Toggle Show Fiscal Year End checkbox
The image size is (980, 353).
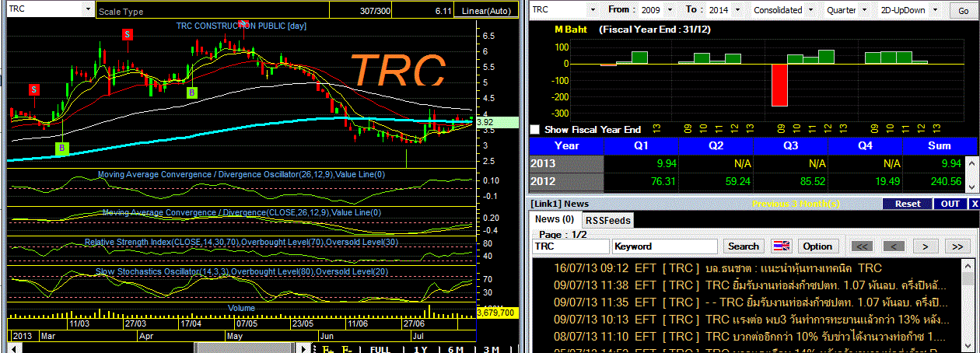[534, 129]
